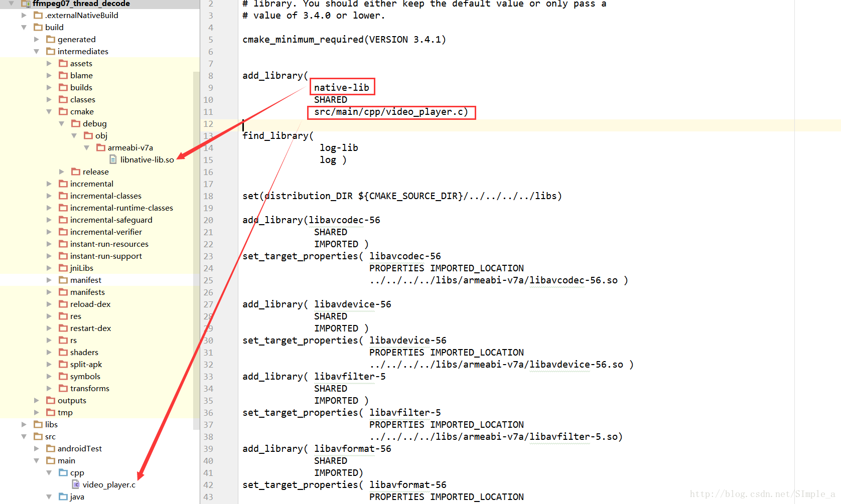Viewport: 841px width, 504px height.
Task: Click libavdevice-56.so path line
Action: 501,364
